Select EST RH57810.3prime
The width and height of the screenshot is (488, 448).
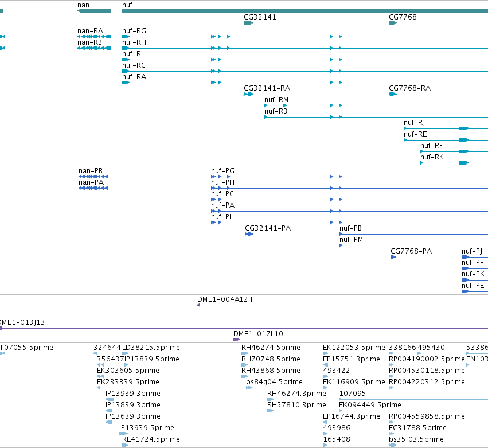point(296,406)
